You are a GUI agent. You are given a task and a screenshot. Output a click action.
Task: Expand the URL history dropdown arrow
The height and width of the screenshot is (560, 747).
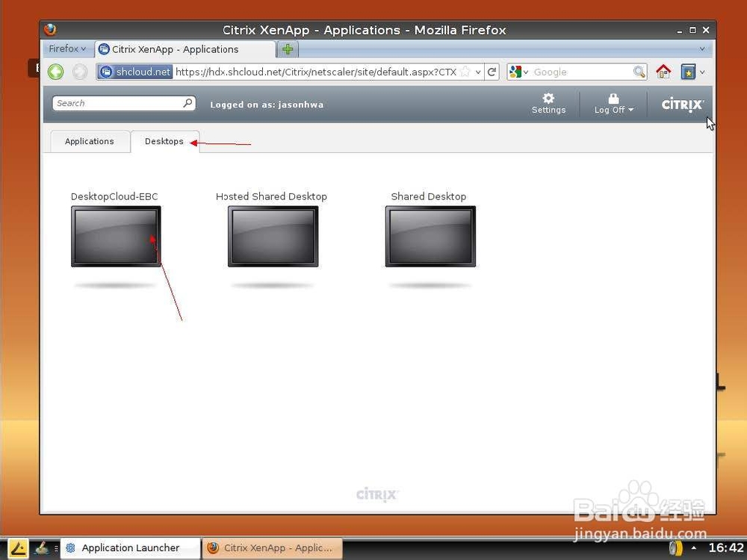pyautogui.click(x=478, y=72)
